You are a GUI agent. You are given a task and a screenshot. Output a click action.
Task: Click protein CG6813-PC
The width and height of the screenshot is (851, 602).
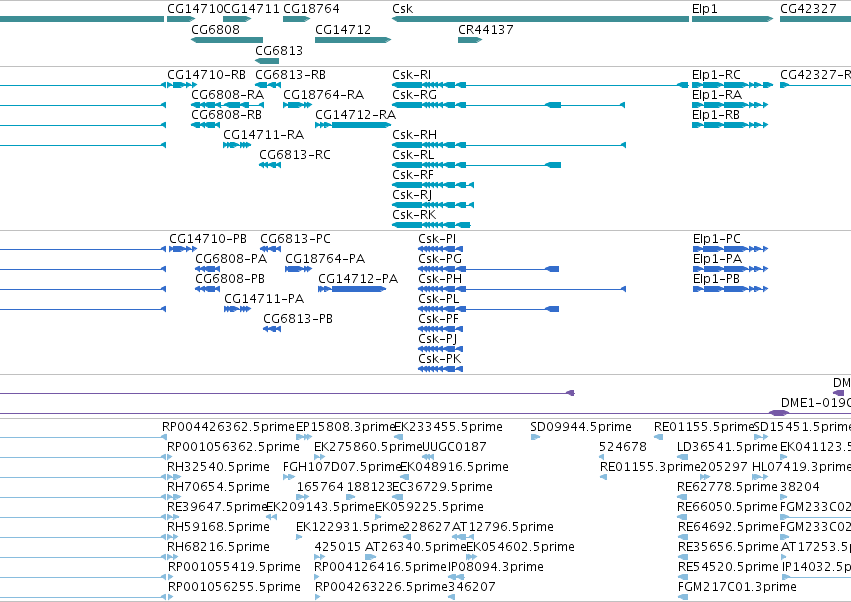click(x=295, y=239)
